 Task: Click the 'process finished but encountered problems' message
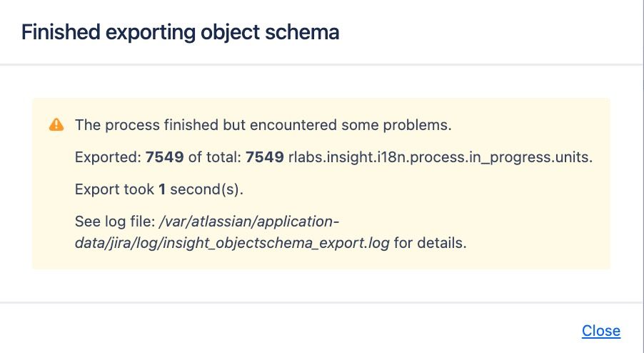[263, 125]
